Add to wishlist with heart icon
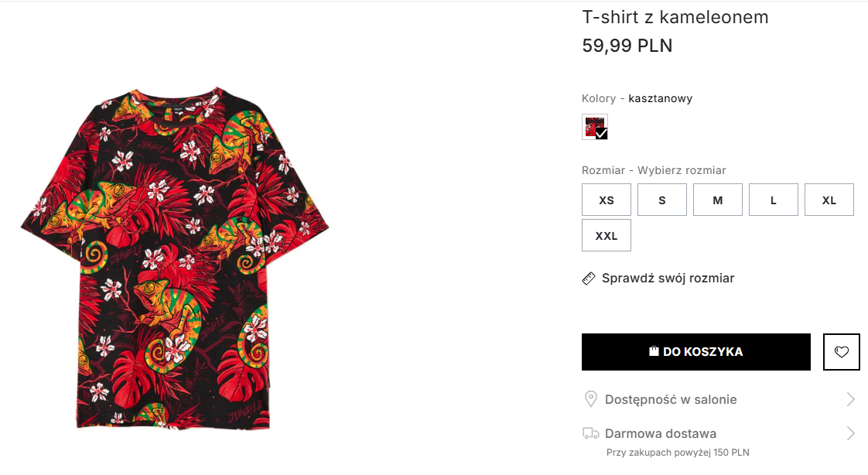Screen dimensions: 868x475 coord(842,352)
